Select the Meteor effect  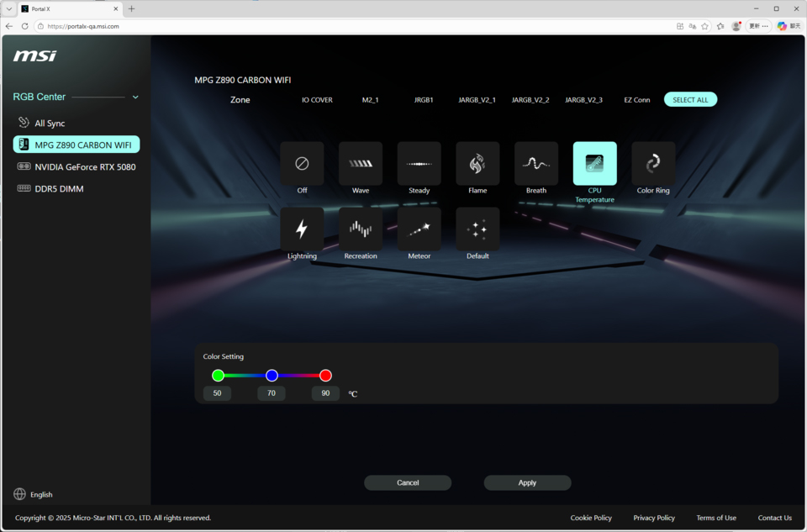tap(419, 229)
